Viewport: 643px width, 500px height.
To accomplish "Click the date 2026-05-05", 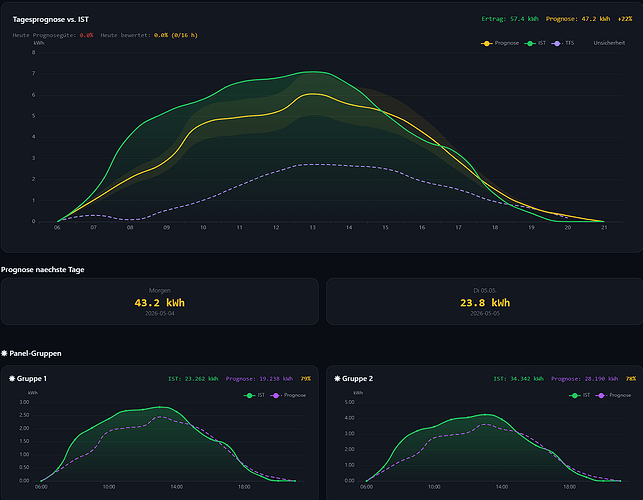I will pos(485,313).
